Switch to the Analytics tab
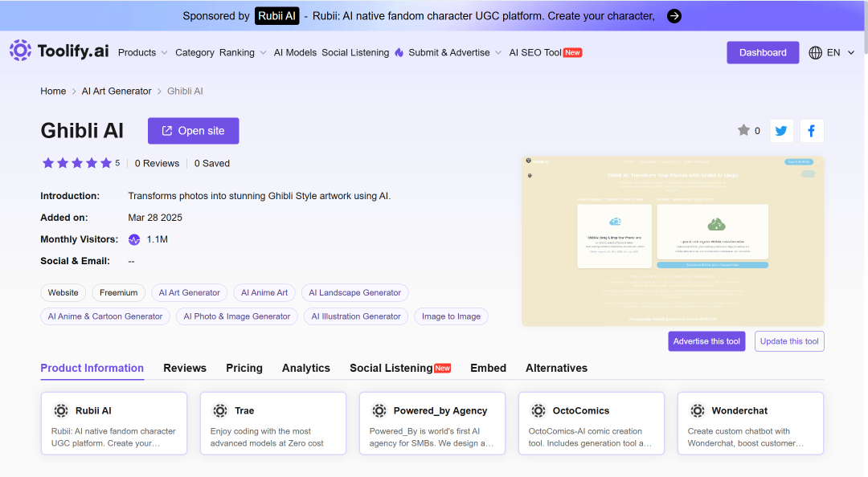 click(306, 368)
